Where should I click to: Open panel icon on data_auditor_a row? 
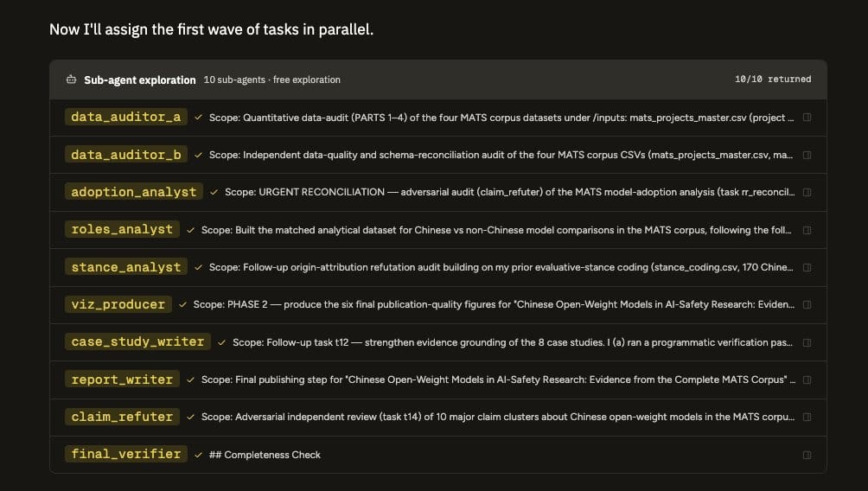click(x=807, y=118)
